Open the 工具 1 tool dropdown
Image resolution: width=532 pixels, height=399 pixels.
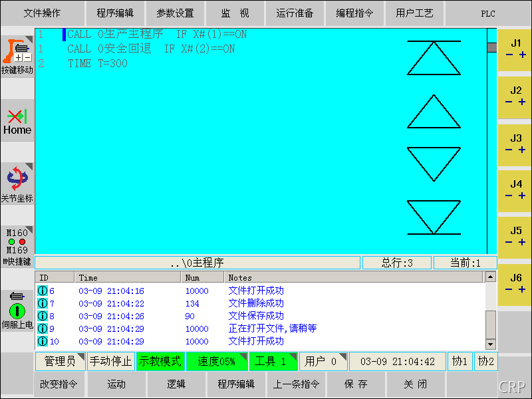click(273, 361)
